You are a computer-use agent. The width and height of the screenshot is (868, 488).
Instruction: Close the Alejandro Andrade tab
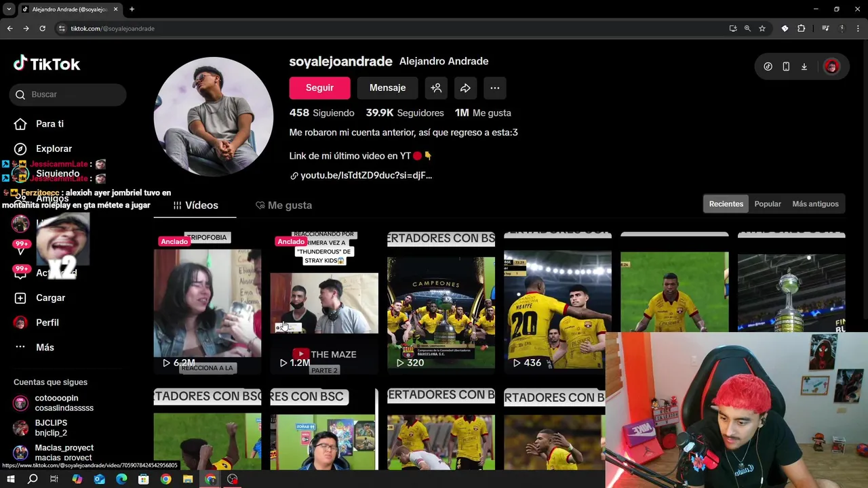click(116, 9)
